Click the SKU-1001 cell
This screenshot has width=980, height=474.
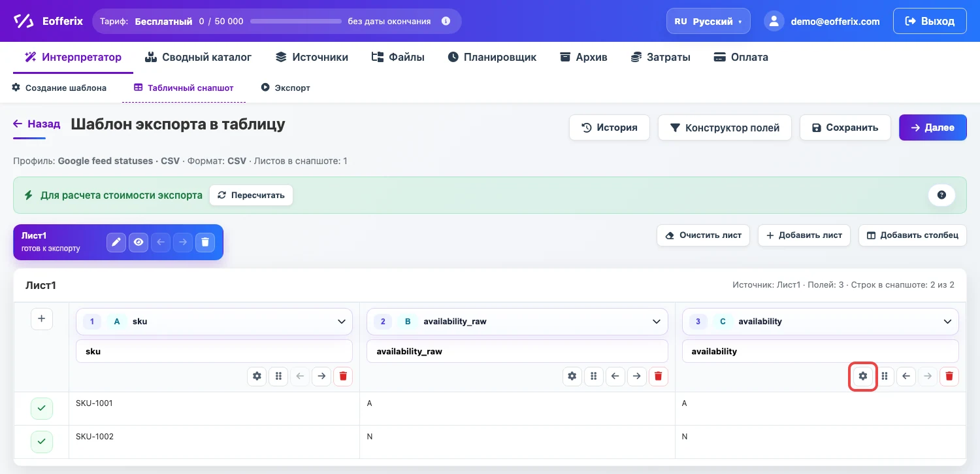(x=214, y=409)
